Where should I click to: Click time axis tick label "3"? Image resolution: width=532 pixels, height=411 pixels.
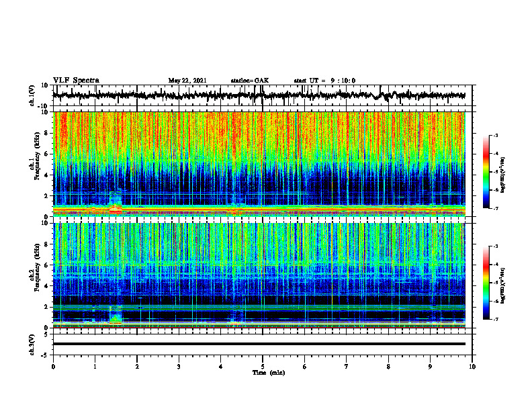click(x=179, y=367)
